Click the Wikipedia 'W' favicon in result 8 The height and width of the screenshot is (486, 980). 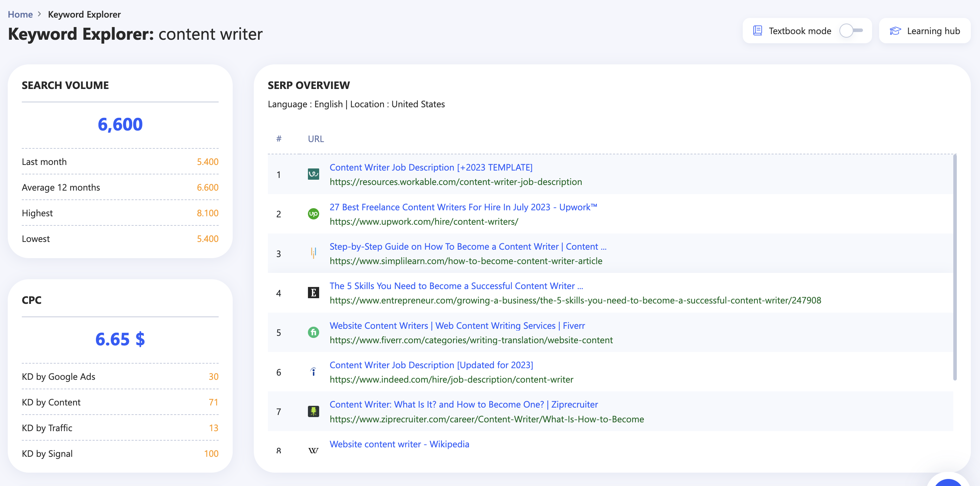click(x=313, y=450)
